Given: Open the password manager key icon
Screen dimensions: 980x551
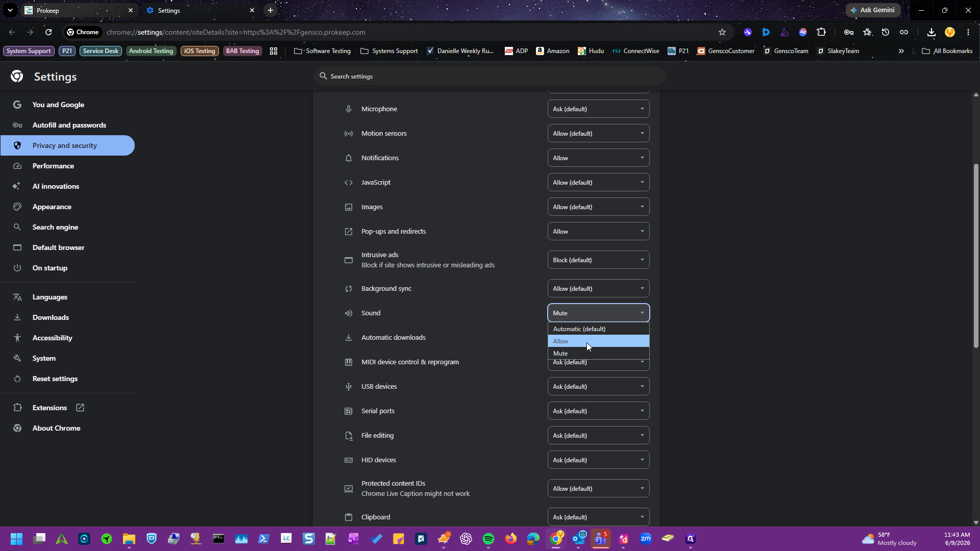Looking at the screenshot, I should pos(849,32).
